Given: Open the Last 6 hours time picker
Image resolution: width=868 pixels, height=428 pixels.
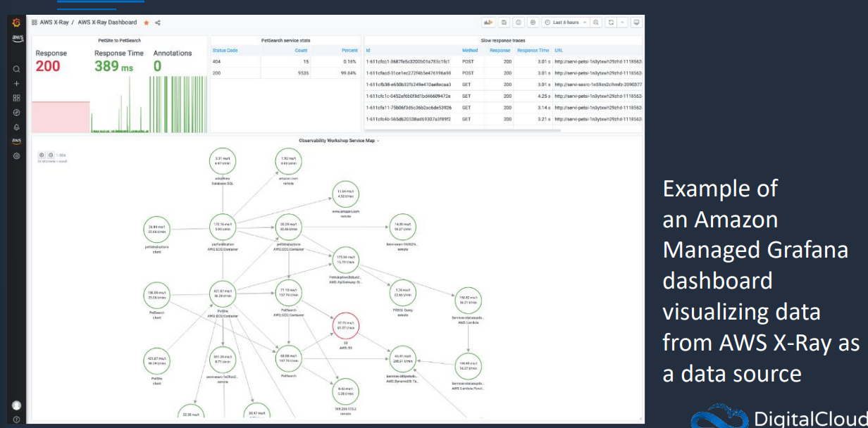Looking at the screenshot, I should click(566, 23).
